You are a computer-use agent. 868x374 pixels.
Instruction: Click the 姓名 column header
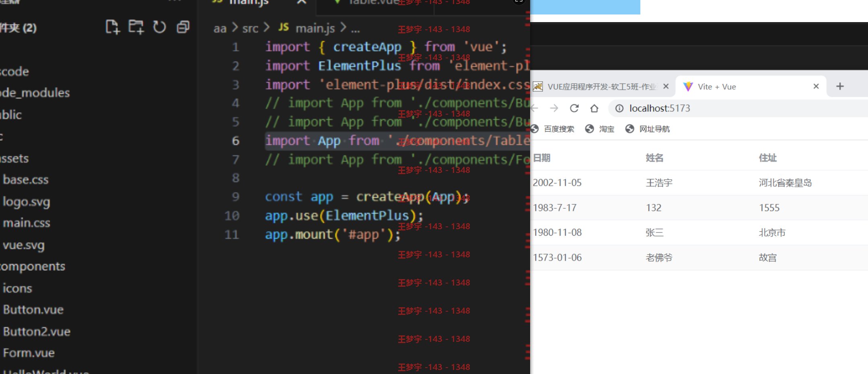pyautogui.click(x=654, y=158)
